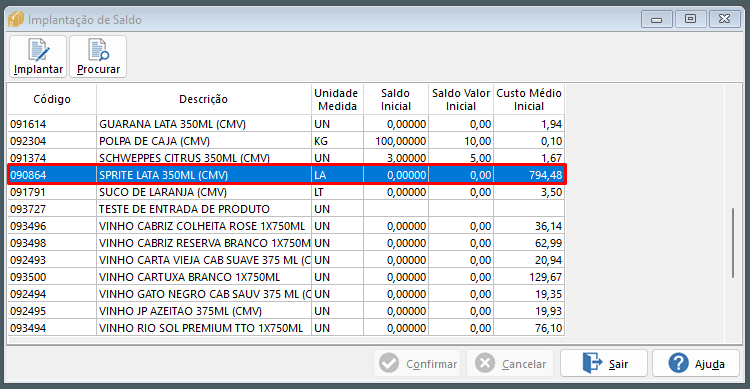This screenshot has width=750, height=389.
Task: Click the Saldo Inicial column header
Action: pyautogui.click(x=396, y=99)
